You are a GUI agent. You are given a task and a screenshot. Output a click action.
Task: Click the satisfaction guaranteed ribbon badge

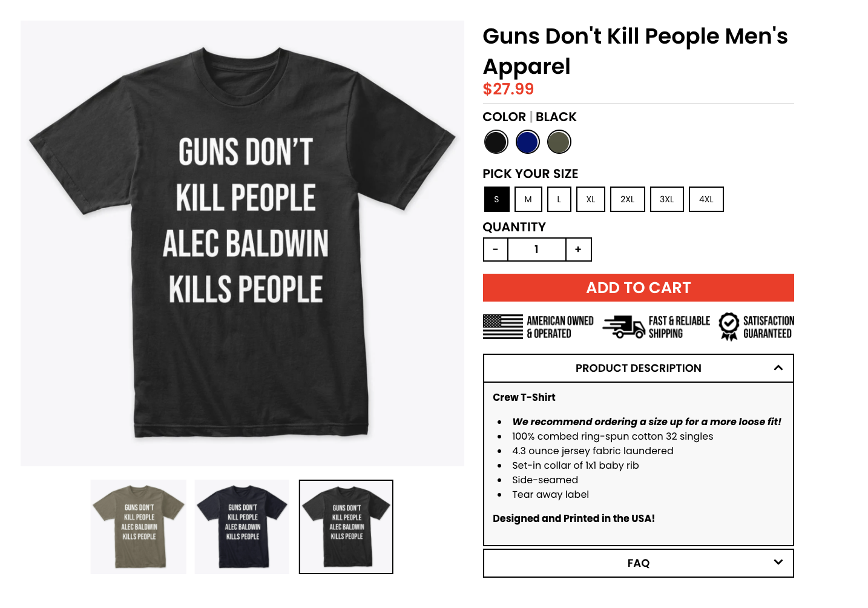tap(729, 327)
